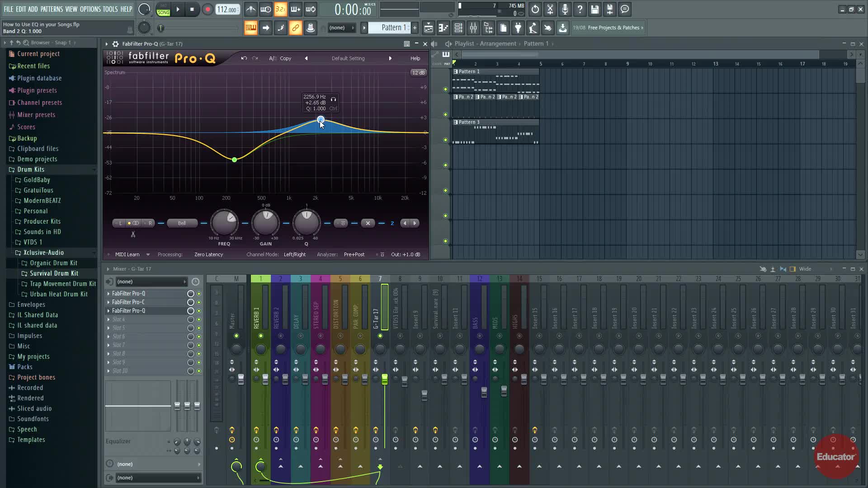Open the Channel rack view icon
This screenshot has width=868, height=488.
click(458, 28)
